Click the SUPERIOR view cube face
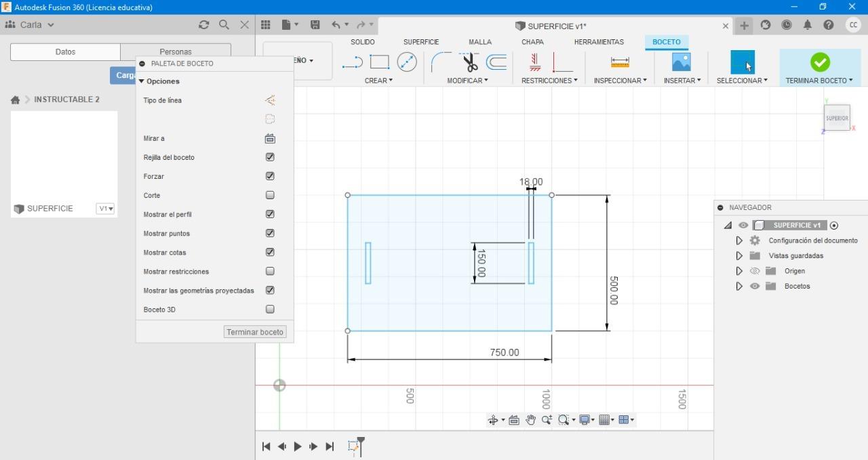The image size is (868, 460). 837,118
